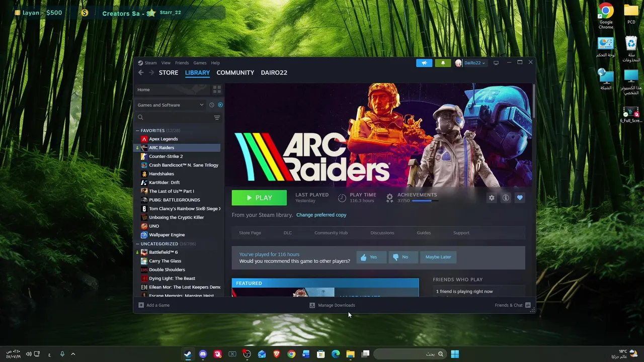The image size is (644, 362).
Task: Open the Discussions link
Action: [x=382, y=233]
